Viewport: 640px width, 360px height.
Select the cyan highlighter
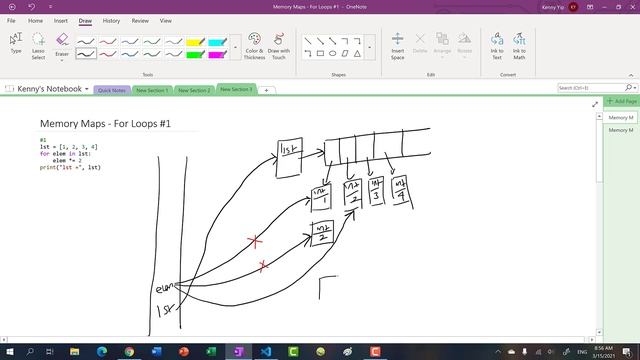(218, 41)
